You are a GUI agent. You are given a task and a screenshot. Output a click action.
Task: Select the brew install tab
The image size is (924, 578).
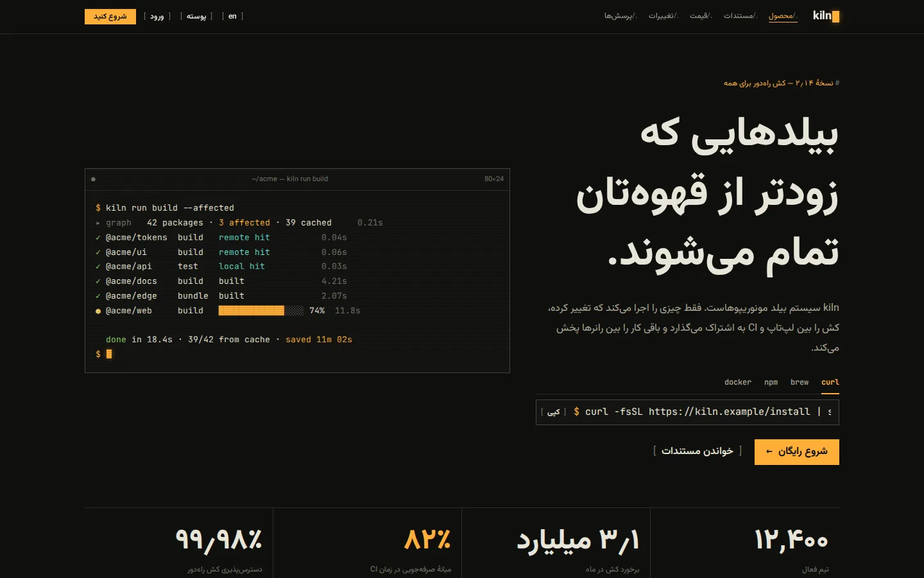point(800,382)
